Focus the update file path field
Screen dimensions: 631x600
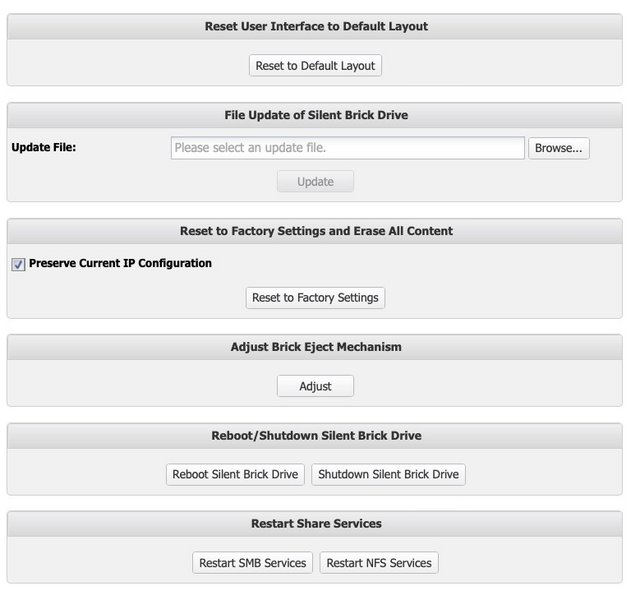click(x=347, y=148)
